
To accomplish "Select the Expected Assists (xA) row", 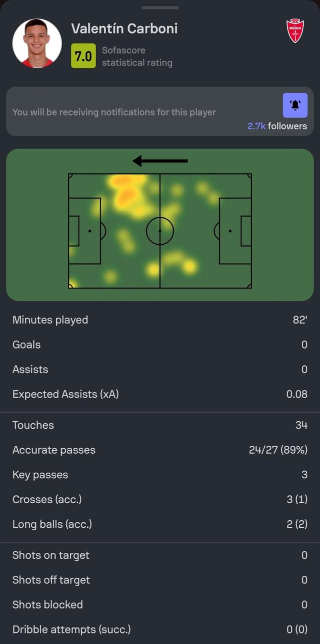I will pyautogui.click(x=160, y=394).
